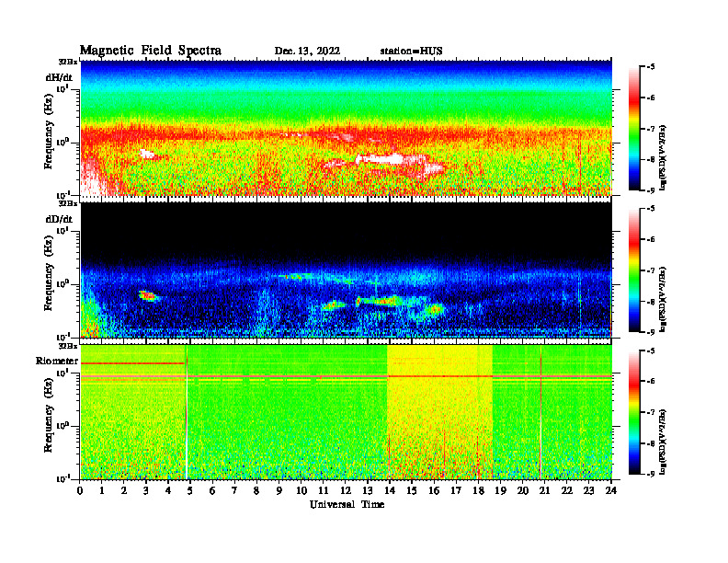Click inside the dH/dt spectrogram panel
The image size is (728, 563).
pos(347,128)
